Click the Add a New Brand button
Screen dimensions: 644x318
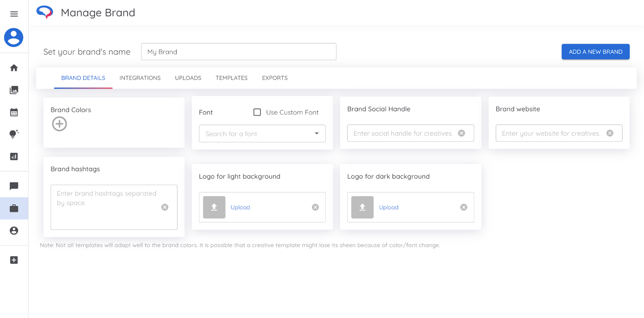coord(595,52)
